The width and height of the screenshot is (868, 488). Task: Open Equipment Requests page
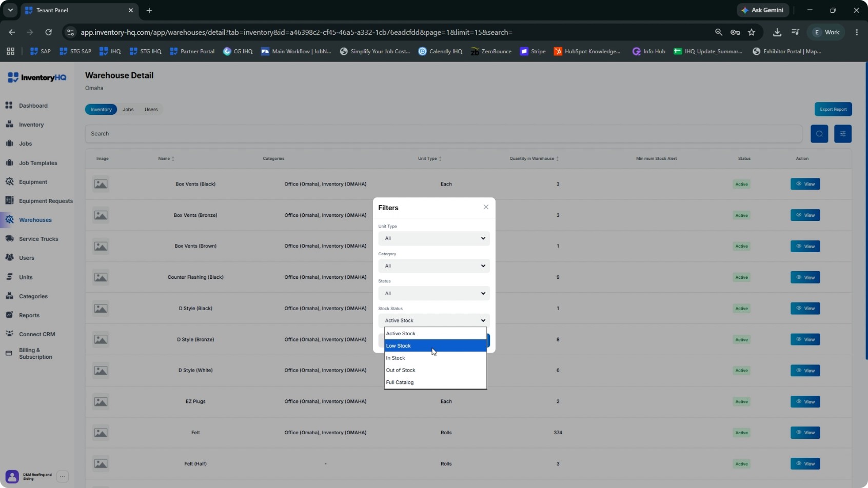coord(46,201)
